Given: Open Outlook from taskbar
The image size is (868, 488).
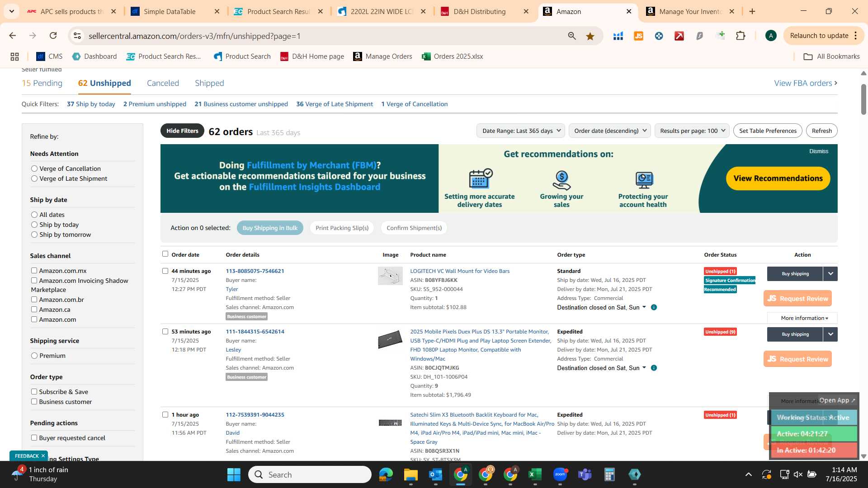Looking at the screenshot, I should (435, 474).
